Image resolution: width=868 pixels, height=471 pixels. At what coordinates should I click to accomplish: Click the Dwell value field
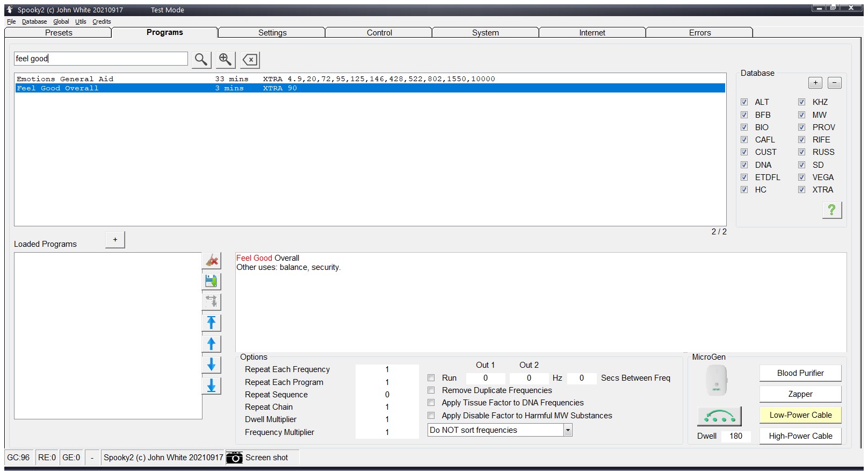(x=736, y=436)
